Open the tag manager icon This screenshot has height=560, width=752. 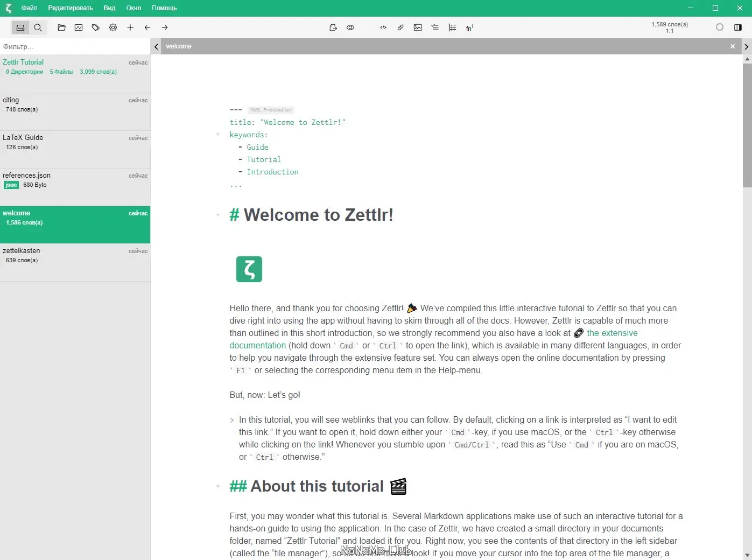coord(96,27)
